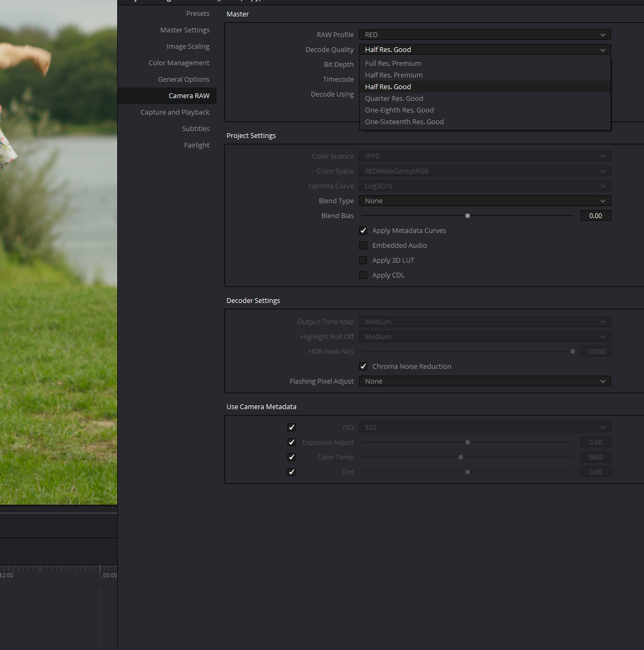Pick Quarter Res. Good decode quality

pyautogui.click(x=485, y=98)
